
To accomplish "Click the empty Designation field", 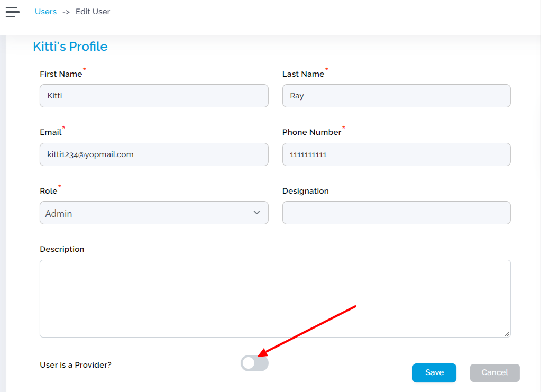I will [x=397, y=213].
